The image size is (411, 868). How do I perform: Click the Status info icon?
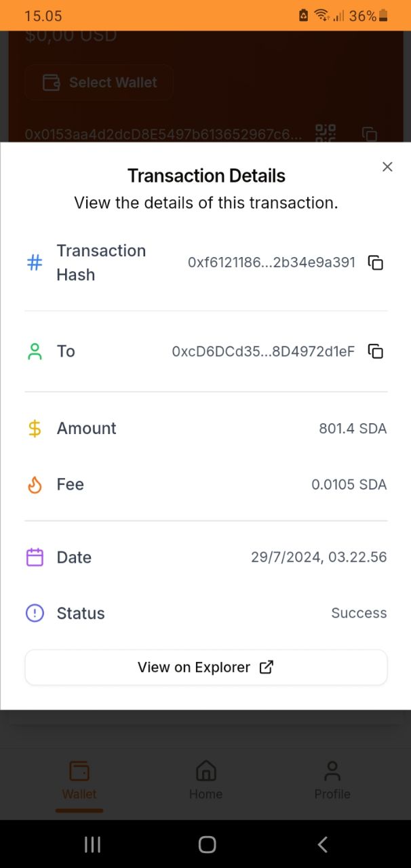pyautogui.click(x=35, y=614)
